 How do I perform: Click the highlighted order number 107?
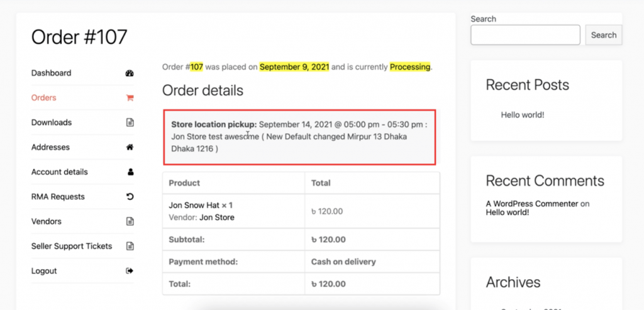click(196, 67)
